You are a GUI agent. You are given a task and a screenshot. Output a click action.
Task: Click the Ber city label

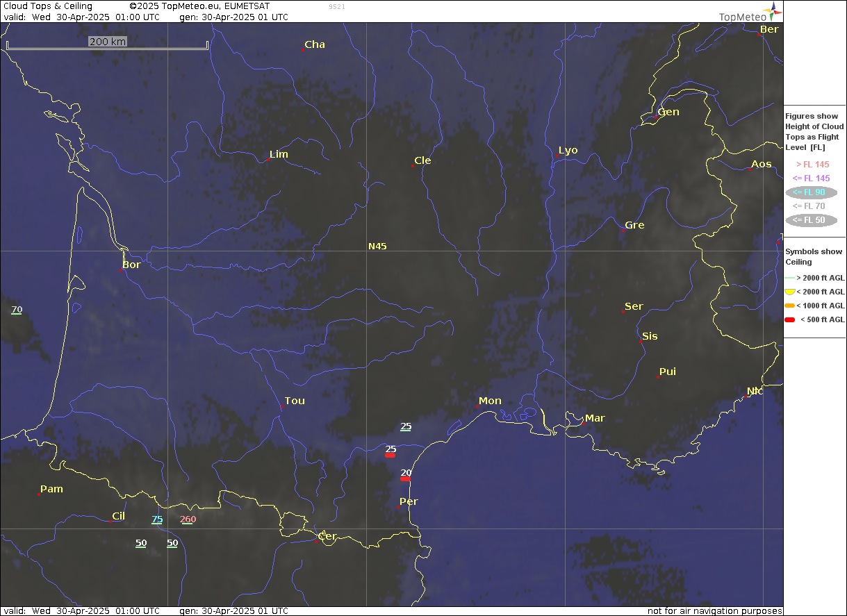(769, 29)
